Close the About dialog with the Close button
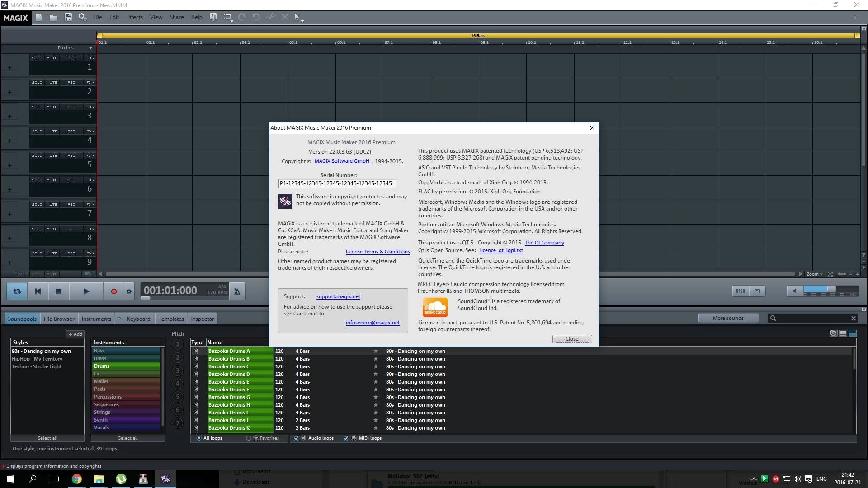 pyautogui.click(x=572, y=339)
